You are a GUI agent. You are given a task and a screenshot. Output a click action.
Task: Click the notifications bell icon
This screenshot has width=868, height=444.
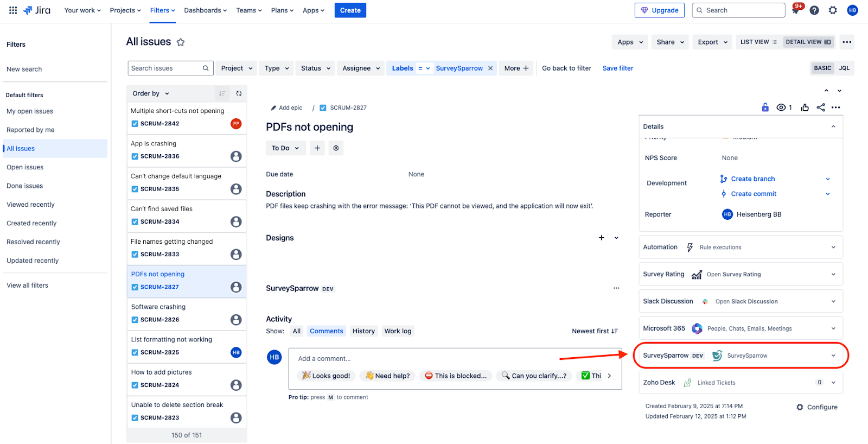click(x=795, y=11)
